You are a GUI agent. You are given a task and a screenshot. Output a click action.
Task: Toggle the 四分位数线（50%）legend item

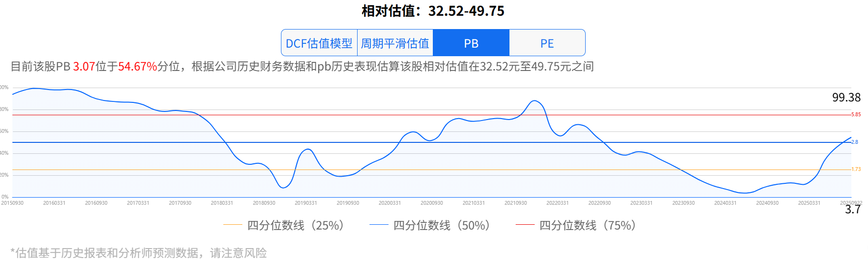[x=430, y=225]
